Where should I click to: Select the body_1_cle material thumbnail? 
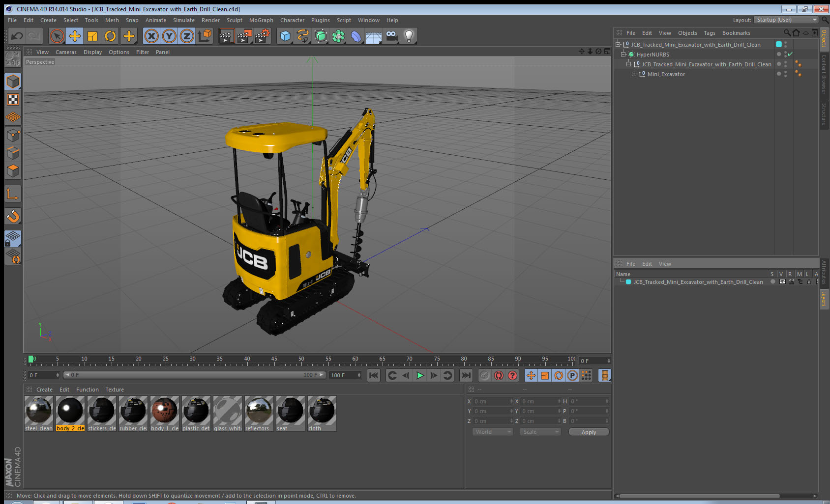click(x=165, y=414)
